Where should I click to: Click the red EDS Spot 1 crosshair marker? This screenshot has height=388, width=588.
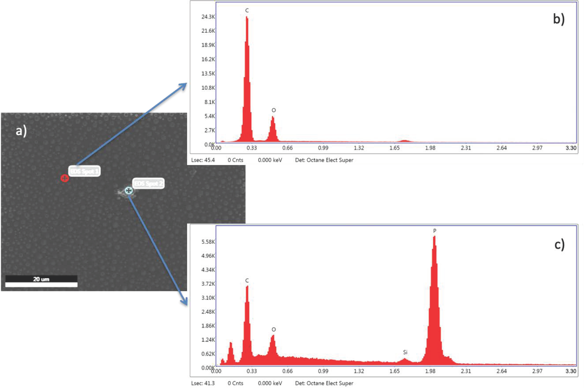65,178
